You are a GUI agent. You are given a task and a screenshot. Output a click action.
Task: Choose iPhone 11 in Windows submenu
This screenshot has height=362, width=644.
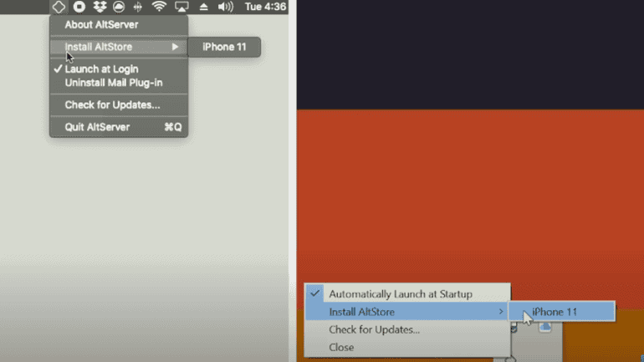click(x=555, y=312)
